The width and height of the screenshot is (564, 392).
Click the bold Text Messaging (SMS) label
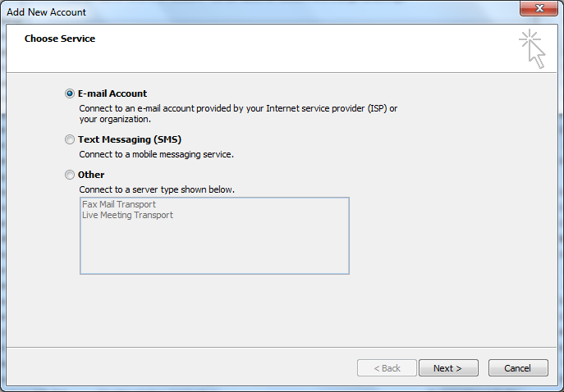click(x=130, y=139)
